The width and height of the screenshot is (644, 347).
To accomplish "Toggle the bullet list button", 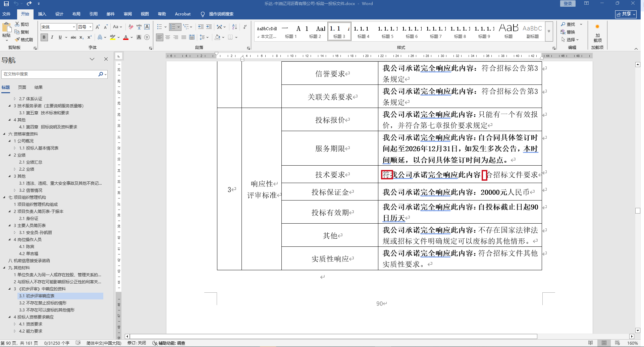I will click(x=160, y=27).
